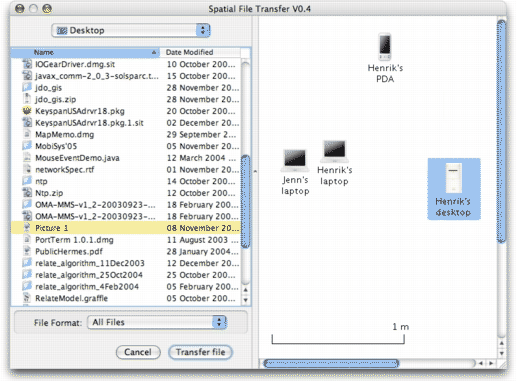
Task: Click the Ntp.zip archive icon
Action: click(x=27, y=193)
